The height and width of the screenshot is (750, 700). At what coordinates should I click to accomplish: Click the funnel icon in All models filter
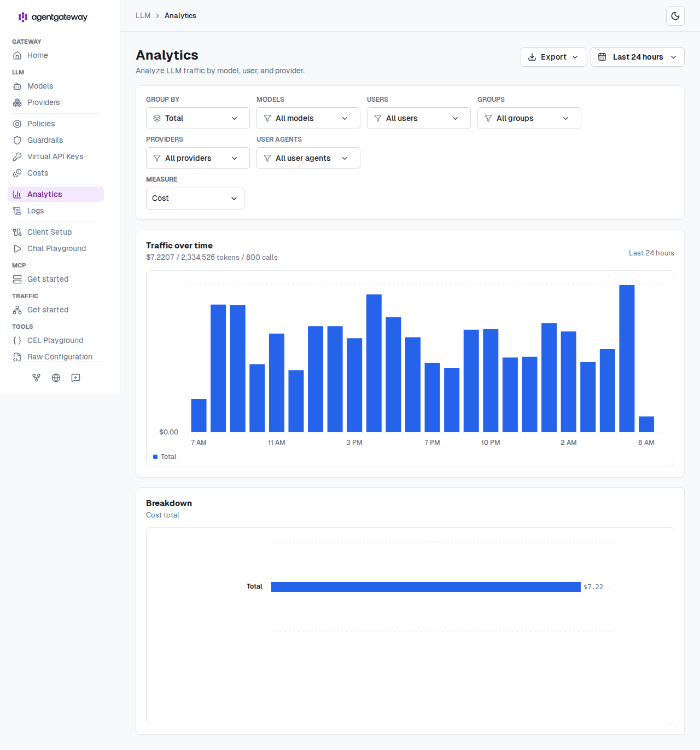tap(267, 118)
